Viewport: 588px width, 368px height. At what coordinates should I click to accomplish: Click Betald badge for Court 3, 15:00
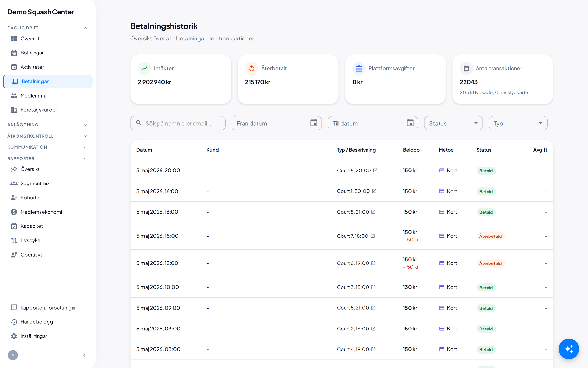[486, 287]
